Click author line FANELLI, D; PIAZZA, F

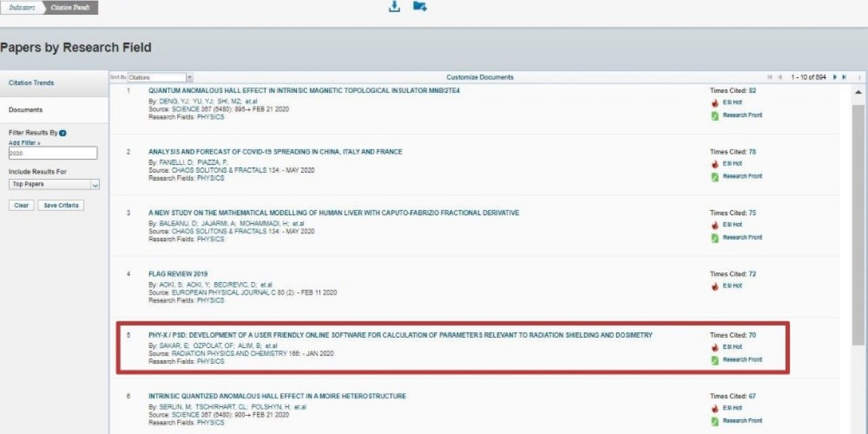tap(189, 163)
